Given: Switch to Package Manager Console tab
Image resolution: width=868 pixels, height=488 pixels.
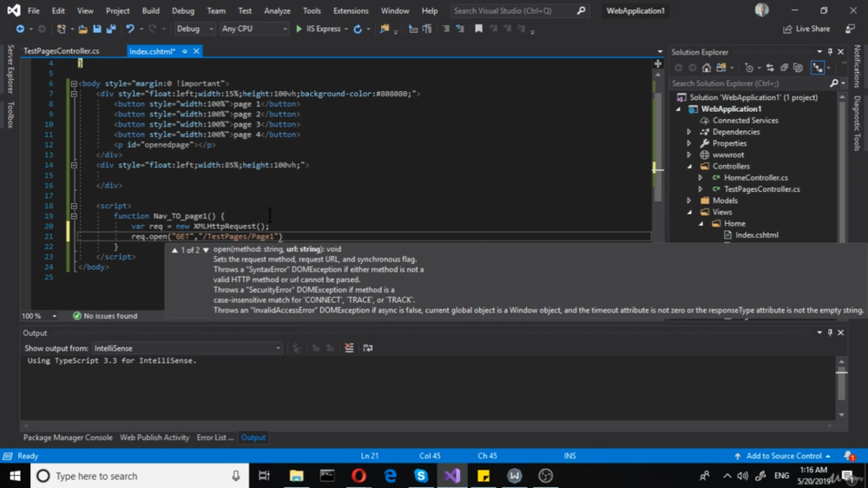Looking at the screenshot, I should pos(68,438).
